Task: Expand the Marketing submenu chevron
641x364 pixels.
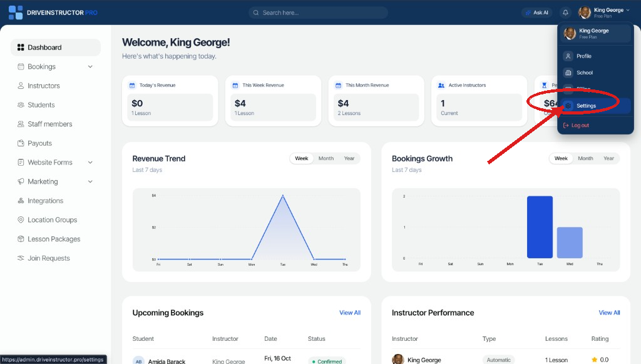Action: (90, 181)
